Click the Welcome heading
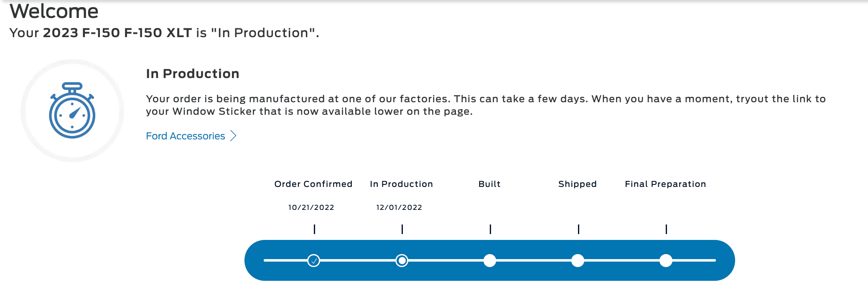 point(54,11)
